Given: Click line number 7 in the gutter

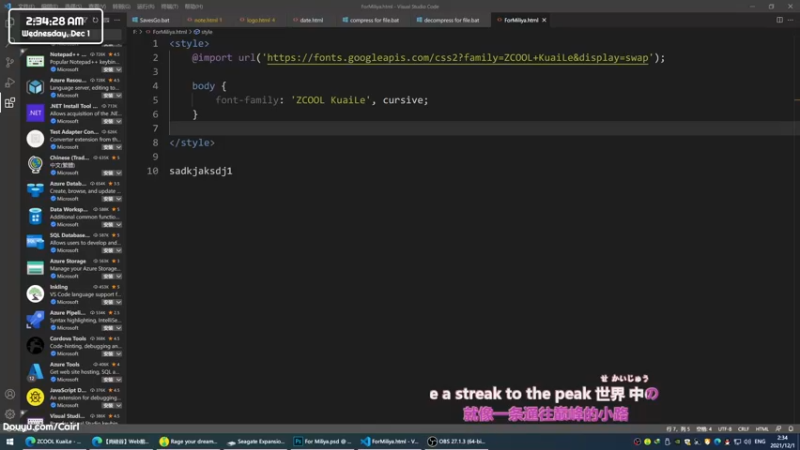Looking at the screenshot, I should tap(156, 129).
